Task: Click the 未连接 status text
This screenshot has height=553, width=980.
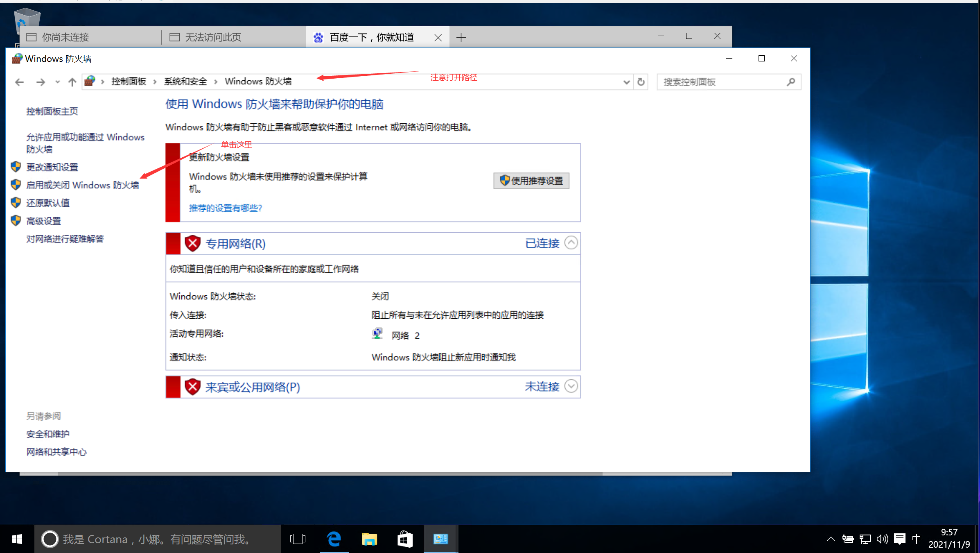Action: click(542, 387)
